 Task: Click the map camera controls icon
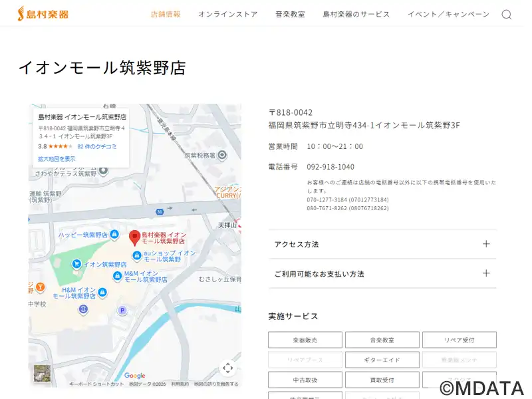(x=227, y=368)
